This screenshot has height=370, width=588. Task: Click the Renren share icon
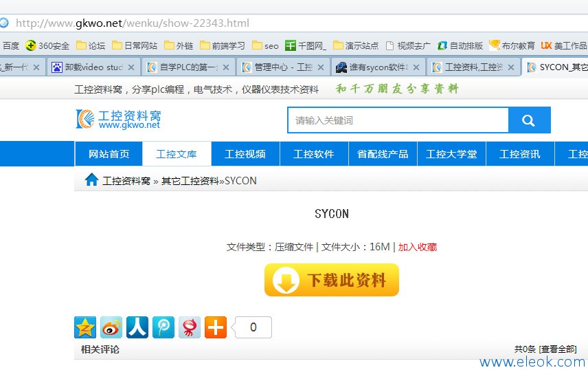[x=137, y=327]
